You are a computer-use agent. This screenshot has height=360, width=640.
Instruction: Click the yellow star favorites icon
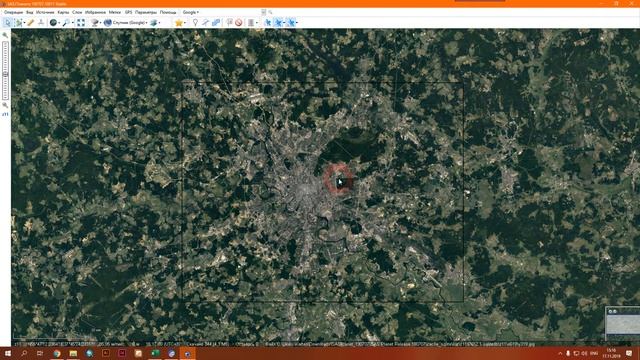click(179, 22)
